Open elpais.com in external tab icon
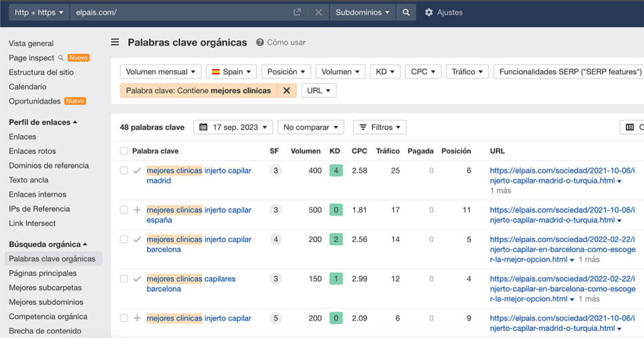 point(297,13)
